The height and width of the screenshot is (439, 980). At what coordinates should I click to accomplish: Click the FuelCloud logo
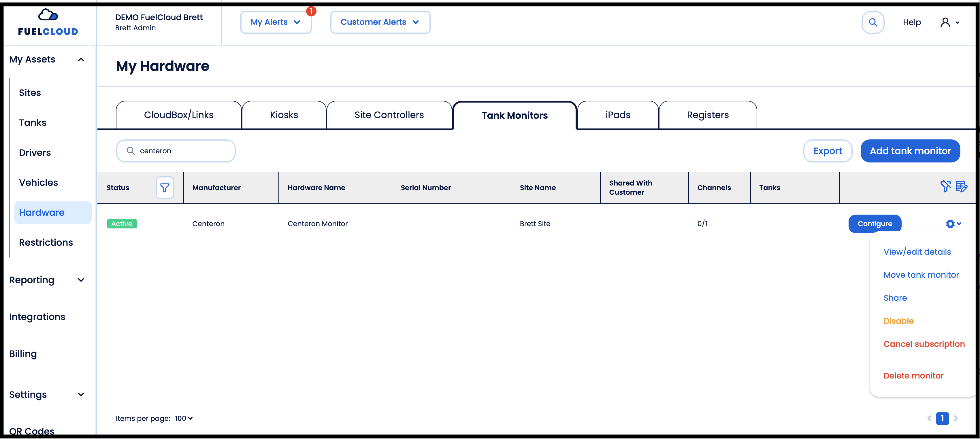tap(48, 22)
